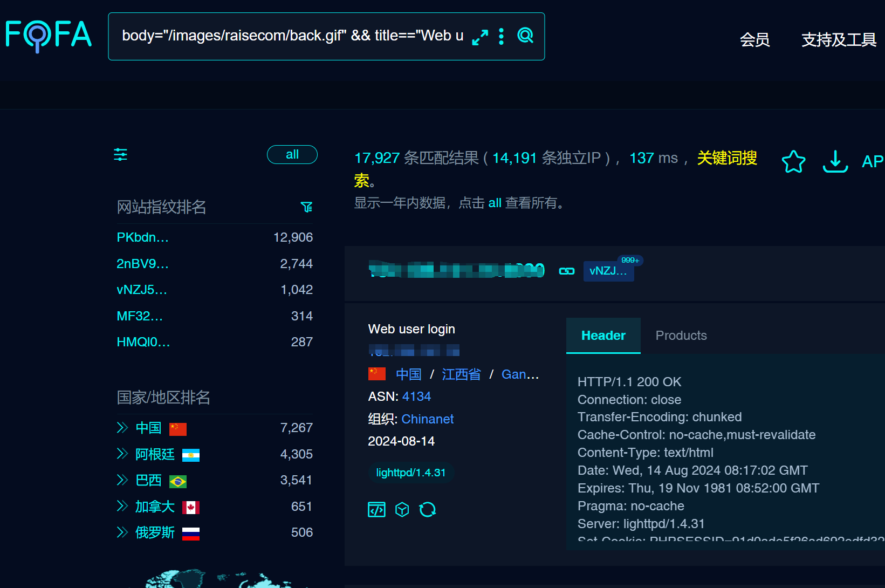This screenshot has width=885, height=588.
Task: Click the fingerprint ranking filter funnel icon
Action: coord(307,207)
